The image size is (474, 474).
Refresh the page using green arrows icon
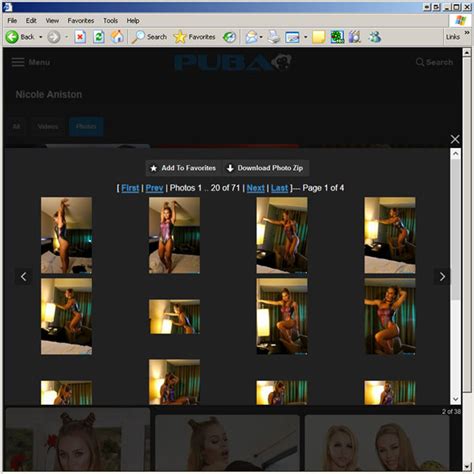tap(99, 37)
